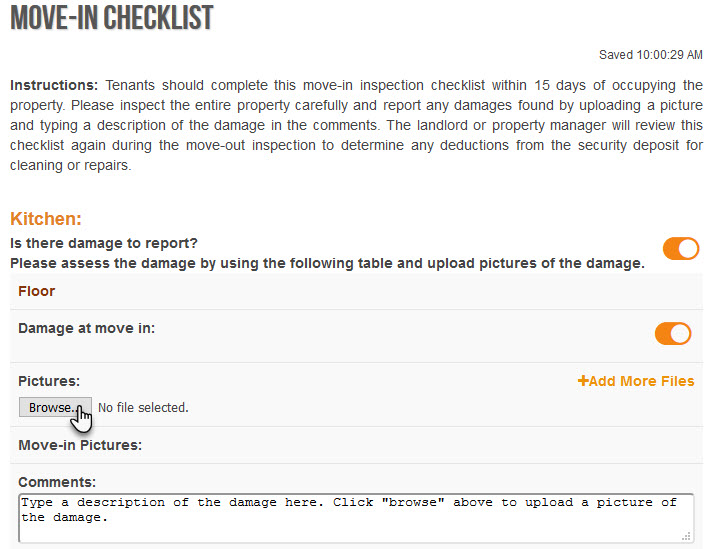Click the No file selected label
711x549 pixels.
click(143, 408)
